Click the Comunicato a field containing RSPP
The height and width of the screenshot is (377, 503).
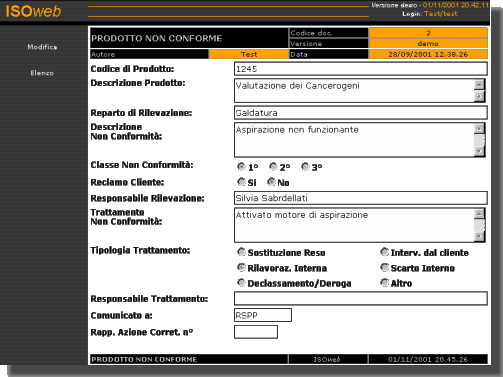263,315
